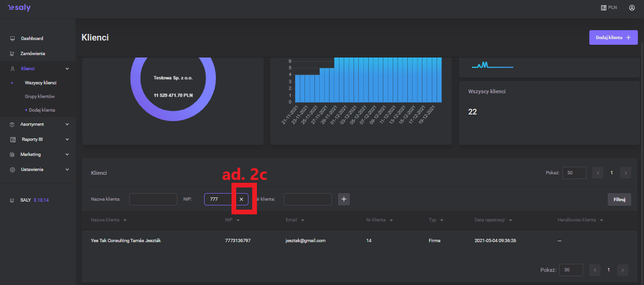Go to previous page in bottom pagination
The height and width of the screenshot is (285, 644).
coord(595,270)
